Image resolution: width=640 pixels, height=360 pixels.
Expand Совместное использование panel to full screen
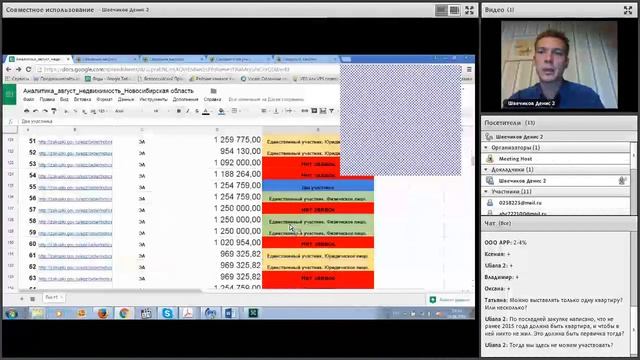(469, 10)
